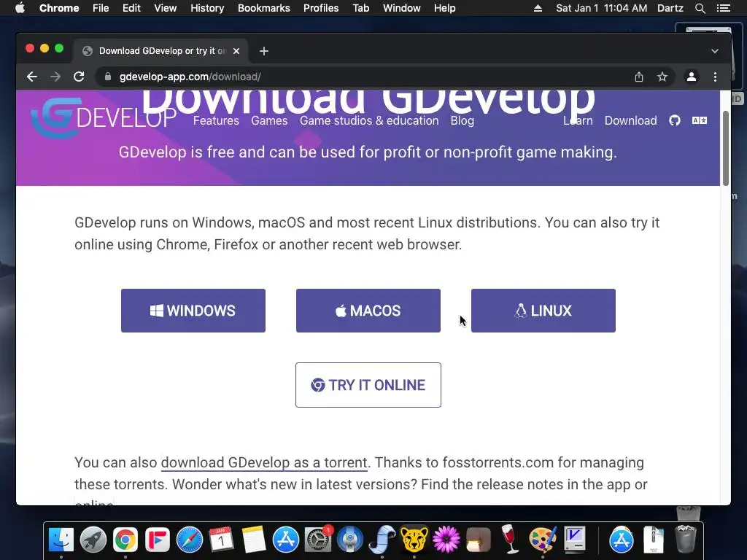Open Notes from the Dock
747x560 pixels.
point(253,540)
